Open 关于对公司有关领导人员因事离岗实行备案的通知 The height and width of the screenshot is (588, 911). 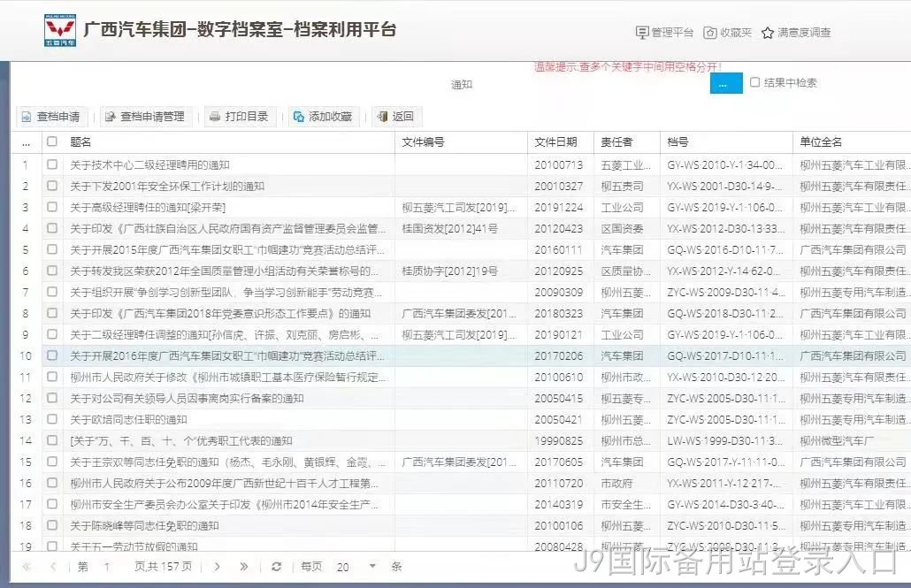click(x=187, y=399)
